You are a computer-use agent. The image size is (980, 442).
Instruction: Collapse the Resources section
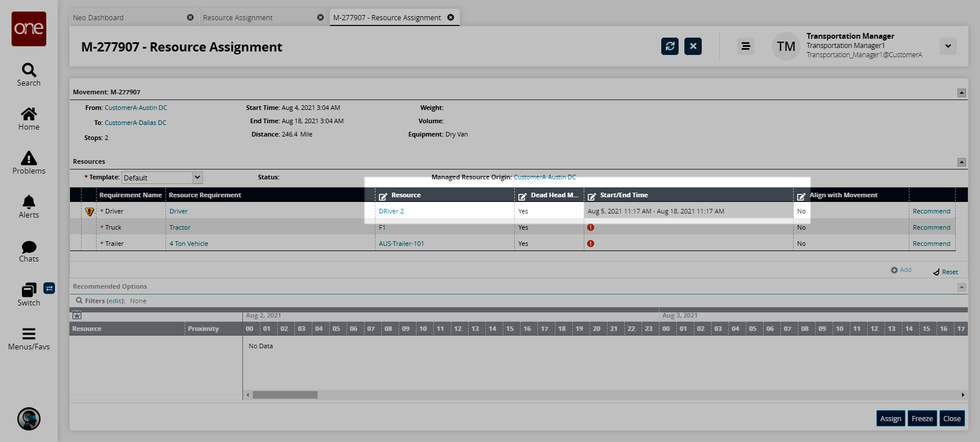(961, 162)
